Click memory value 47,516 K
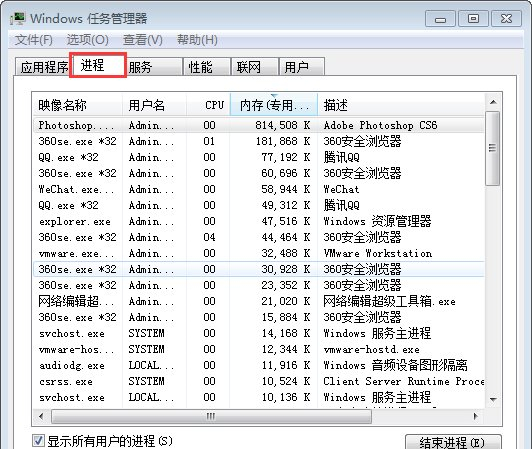532x449 pixels. pos(286,221)
